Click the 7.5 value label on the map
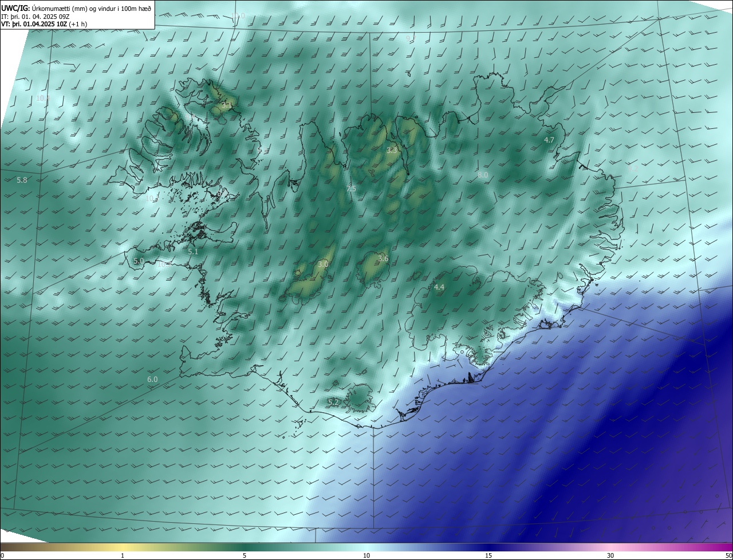The image size is (733, 560). (x=351, y=189)
